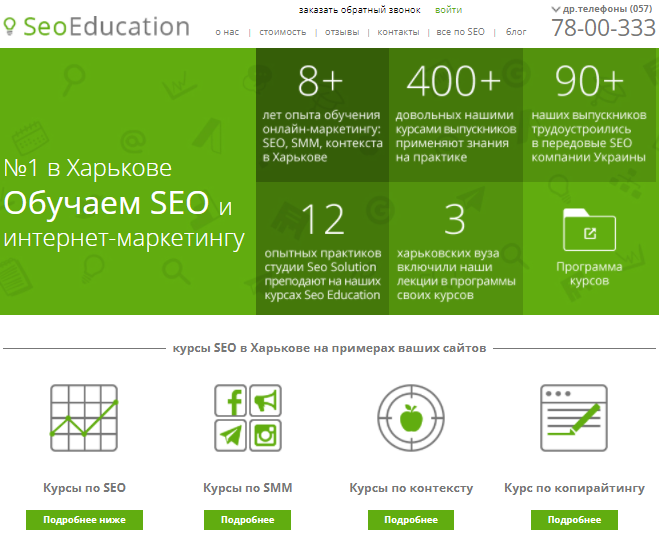The image size is (659, 535).
Task: Click the copywriting course page icon
Action: 574,418
